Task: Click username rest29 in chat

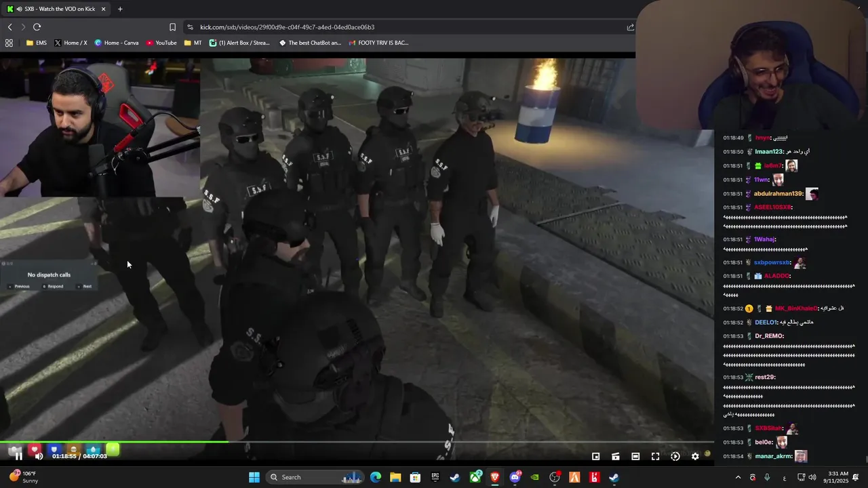Action: point(764,377)
